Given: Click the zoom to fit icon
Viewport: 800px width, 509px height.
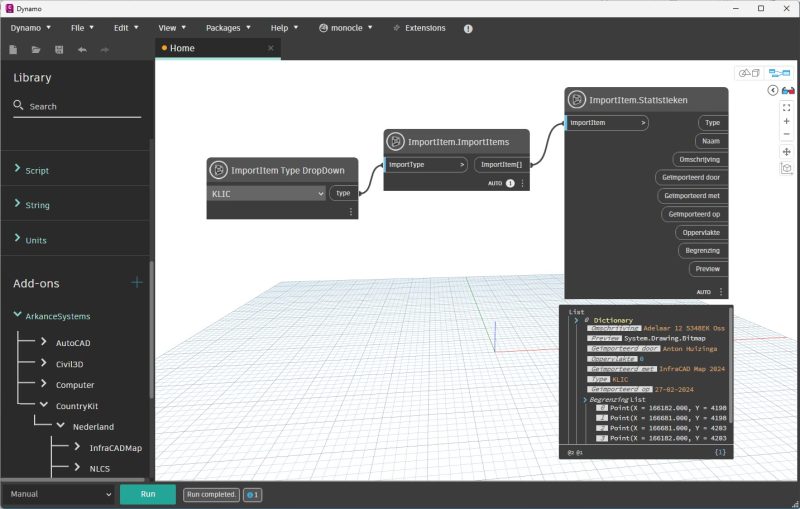Looking at the screenshot, I should 786,107.
